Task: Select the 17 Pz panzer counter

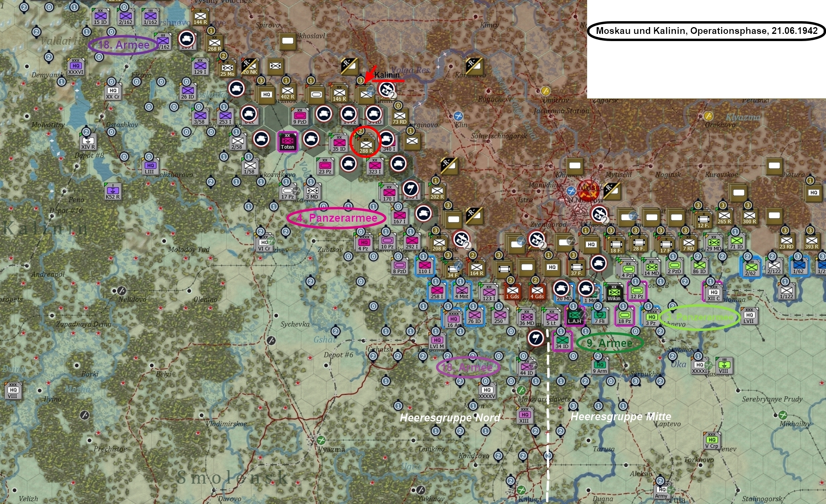Action: 287,192
